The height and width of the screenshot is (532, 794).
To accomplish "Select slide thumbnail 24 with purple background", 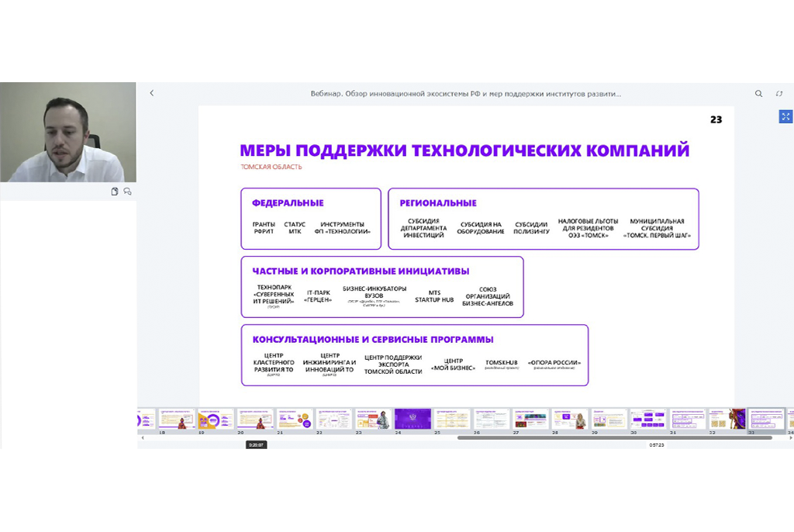I will (x=413, y=419).
